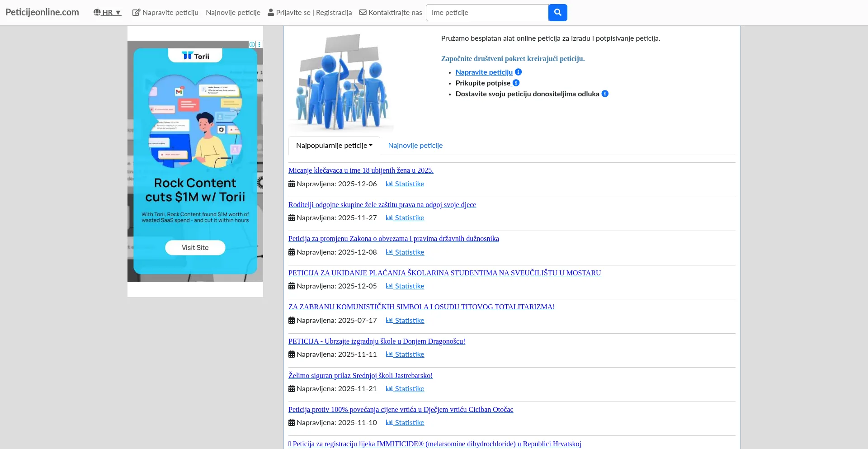868x449 pixels.
Task: Click Prijavite se | Registracija link
Action: coord(310,13)
